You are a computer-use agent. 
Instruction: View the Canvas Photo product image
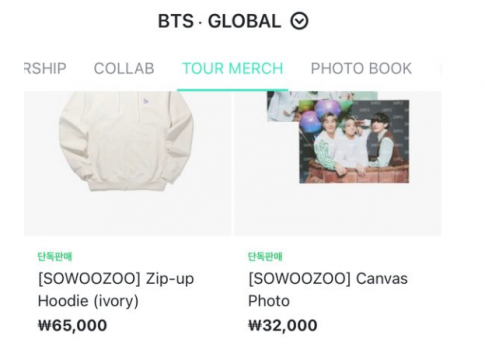(x=338, y=163)
